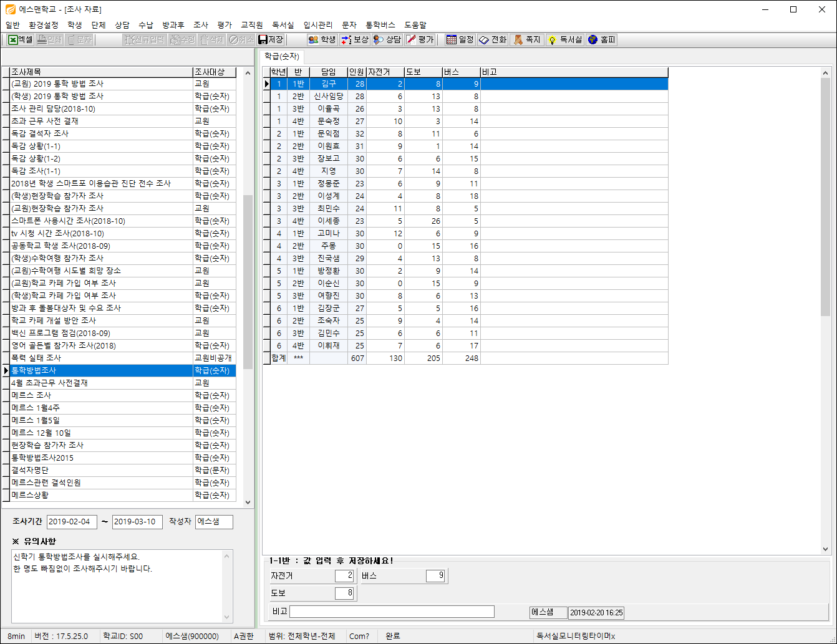Click the 수정 edit toolbar icon

tap(183, 40)
